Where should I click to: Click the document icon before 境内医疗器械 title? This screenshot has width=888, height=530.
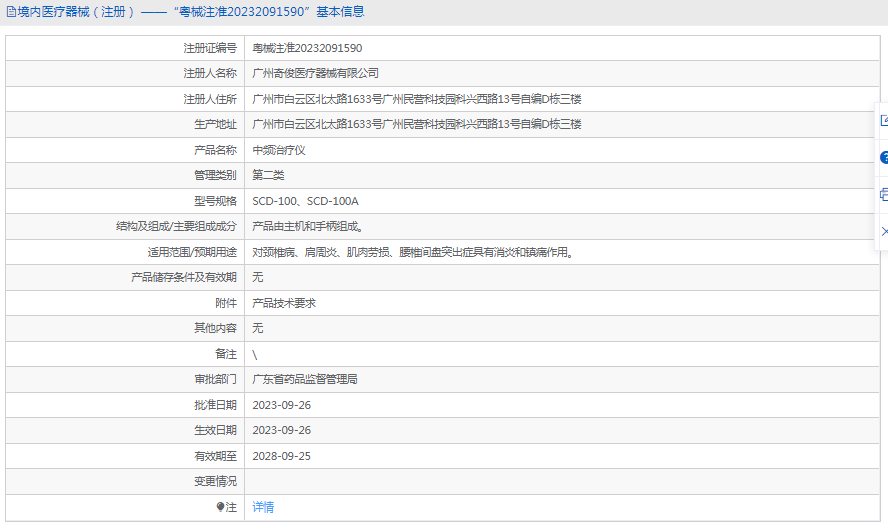(11, 12)
